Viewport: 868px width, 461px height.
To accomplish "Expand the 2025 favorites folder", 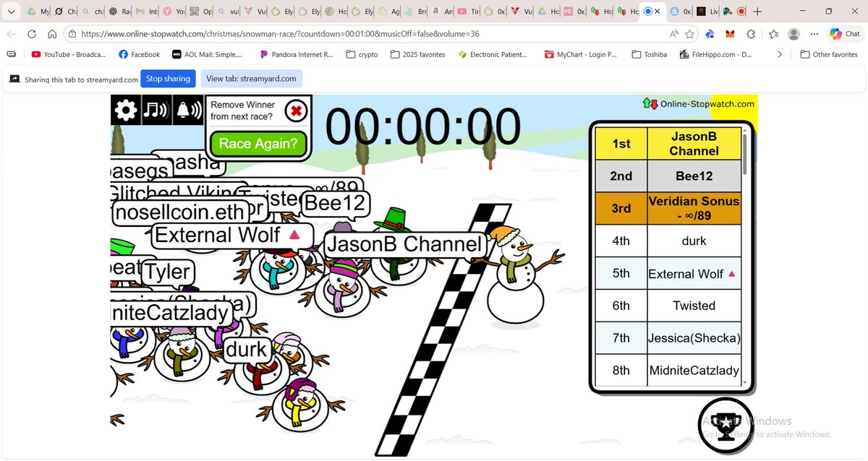I will pos(419,54).
